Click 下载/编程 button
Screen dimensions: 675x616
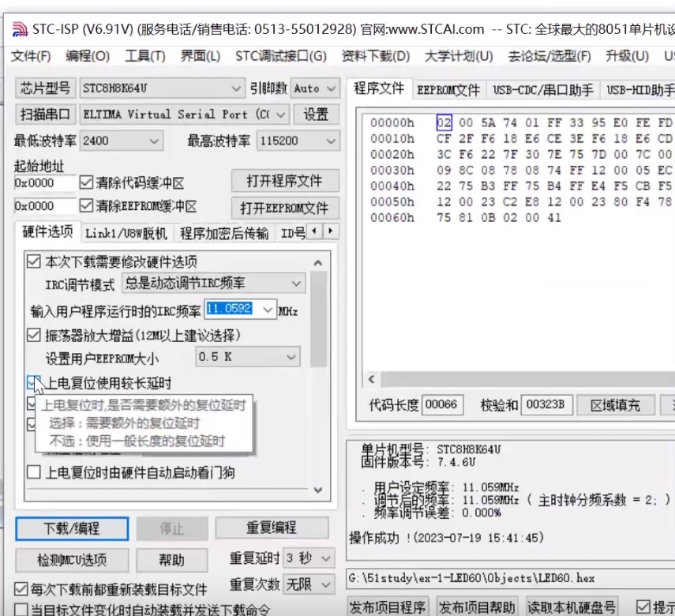coord(72,528)
